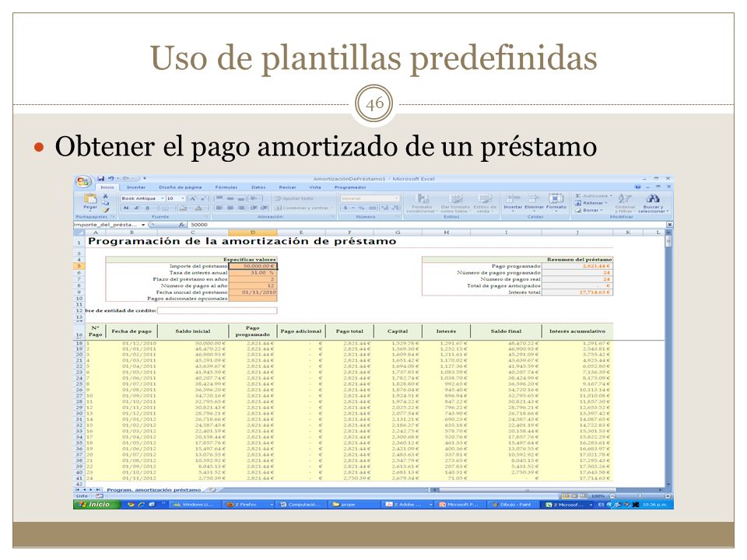Screen dimensions: 747x560
Task: Click the vertical scrollbar of the worksheet
Action: pos(669,357)
